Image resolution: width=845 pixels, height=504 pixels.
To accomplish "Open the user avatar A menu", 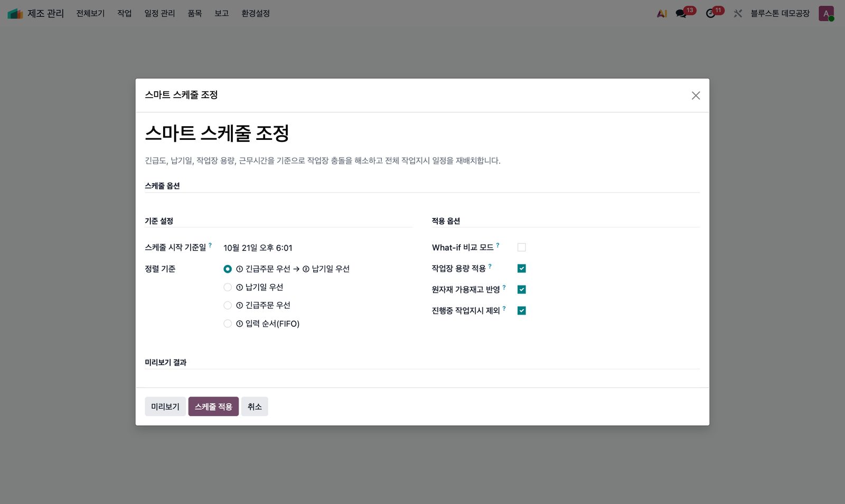I will [x=826, y=14].
